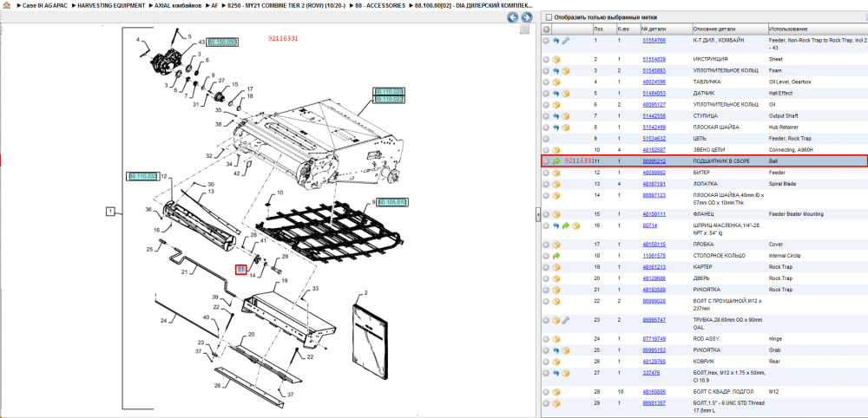Add part 51554766 with its plus circle

point(546,41)
